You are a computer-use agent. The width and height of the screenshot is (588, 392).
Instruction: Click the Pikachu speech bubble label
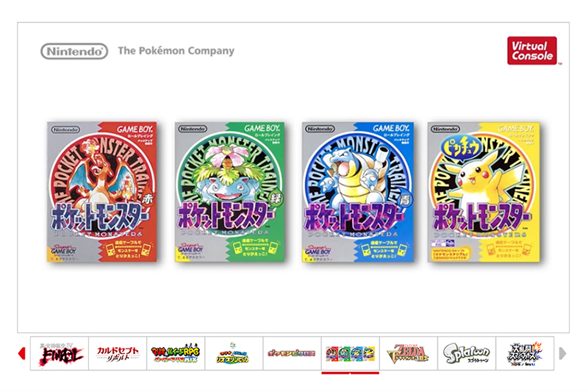coord(462,148)
